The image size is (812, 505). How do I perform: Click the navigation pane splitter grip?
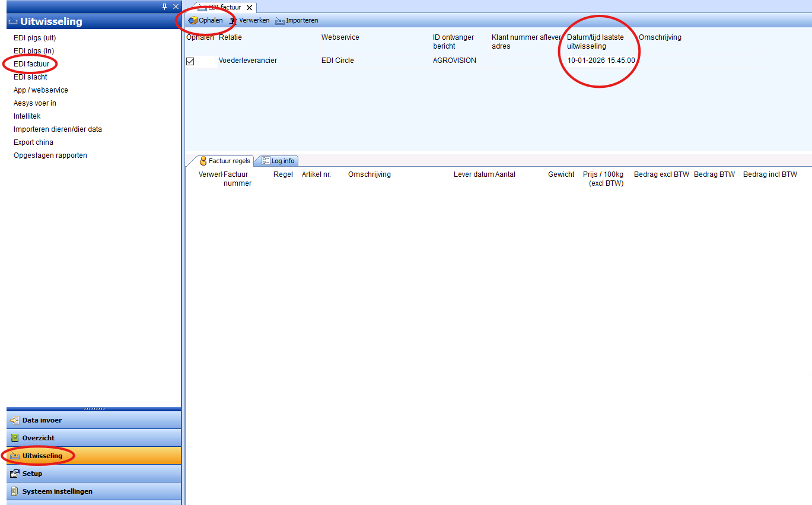[x=94, y=409]
